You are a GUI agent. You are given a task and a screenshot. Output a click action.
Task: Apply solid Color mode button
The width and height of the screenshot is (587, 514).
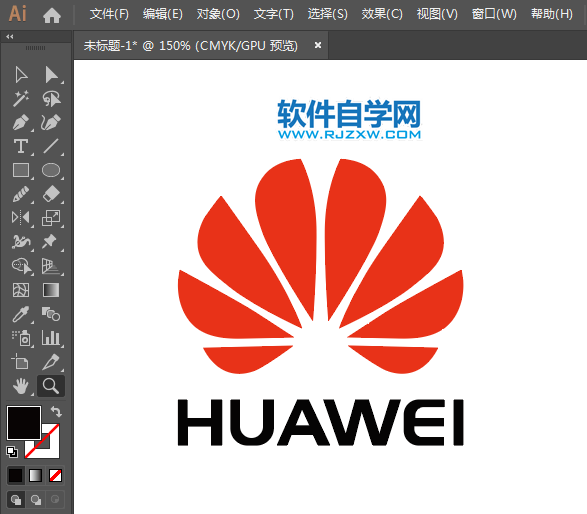pos(15,475)
